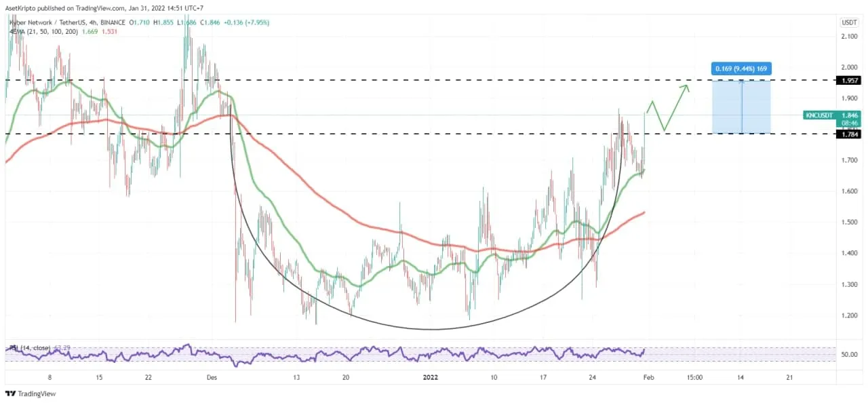Click the blue 0.169 (9.44%) measurement label
Image resolution: width=868 pixels, height=403 pixels.
741,69
